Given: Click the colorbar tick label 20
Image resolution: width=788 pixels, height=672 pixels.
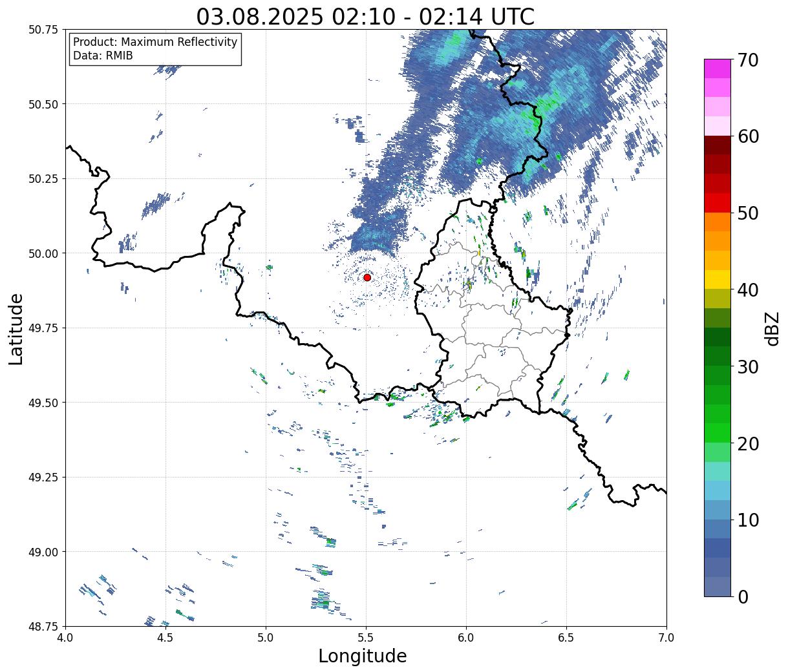Looking at the screenshot, I should tap(748, 443).
